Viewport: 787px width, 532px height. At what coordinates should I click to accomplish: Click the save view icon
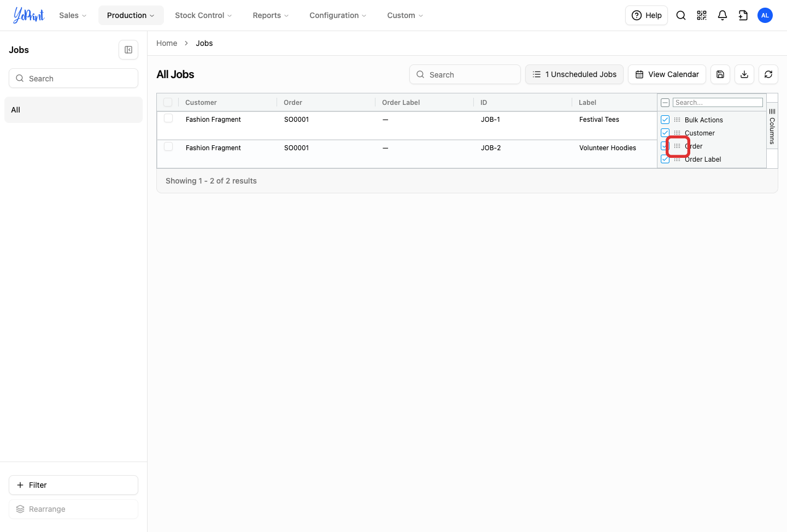coord(720,74)
